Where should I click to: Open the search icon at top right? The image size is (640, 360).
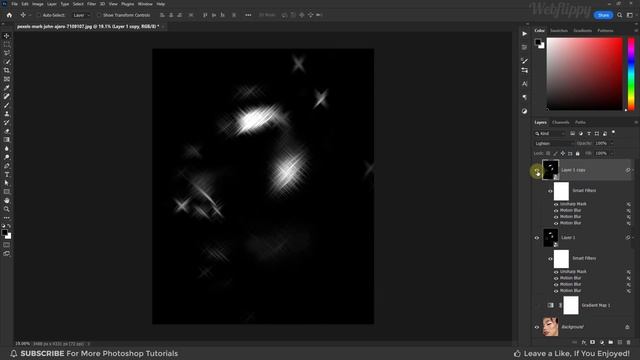(x=620, y=15)
